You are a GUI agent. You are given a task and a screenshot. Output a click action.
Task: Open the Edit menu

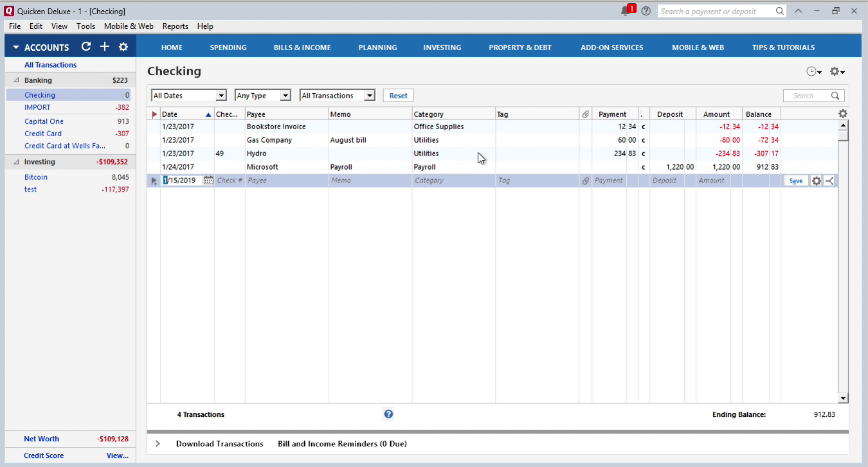point(36,26)
